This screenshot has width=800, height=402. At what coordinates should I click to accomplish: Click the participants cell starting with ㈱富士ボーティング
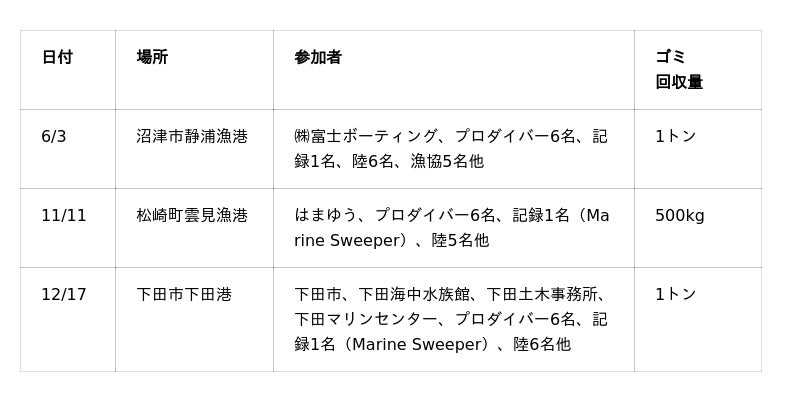[x=451, y=149]
